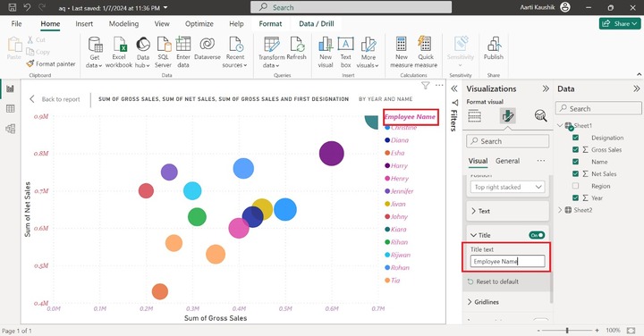Click the Save icon in title bar
The image size is (644, 336).
coord(13,7)
